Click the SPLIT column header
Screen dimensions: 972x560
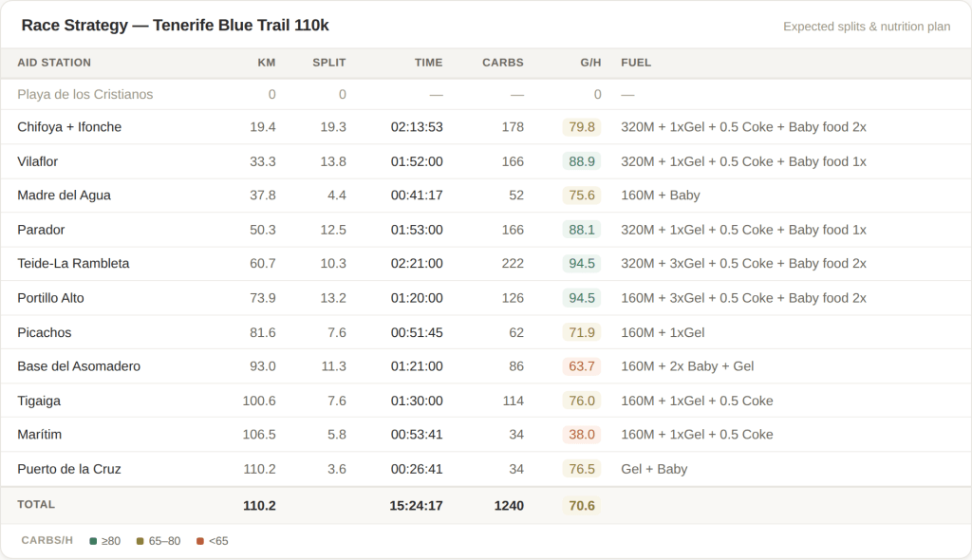point(329,63)
